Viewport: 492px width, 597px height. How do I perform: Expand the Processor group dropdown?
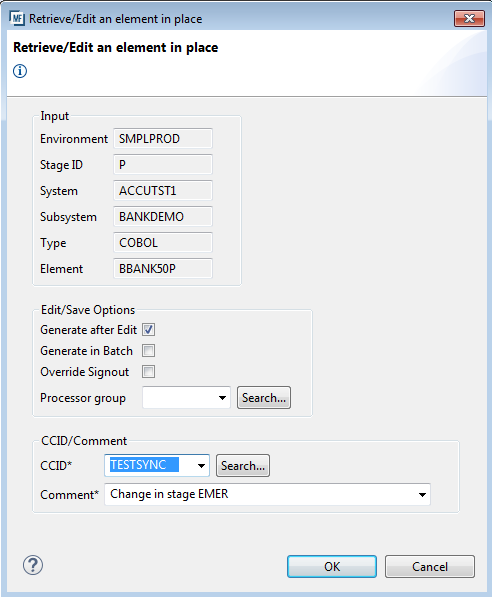tap(222, 398)
